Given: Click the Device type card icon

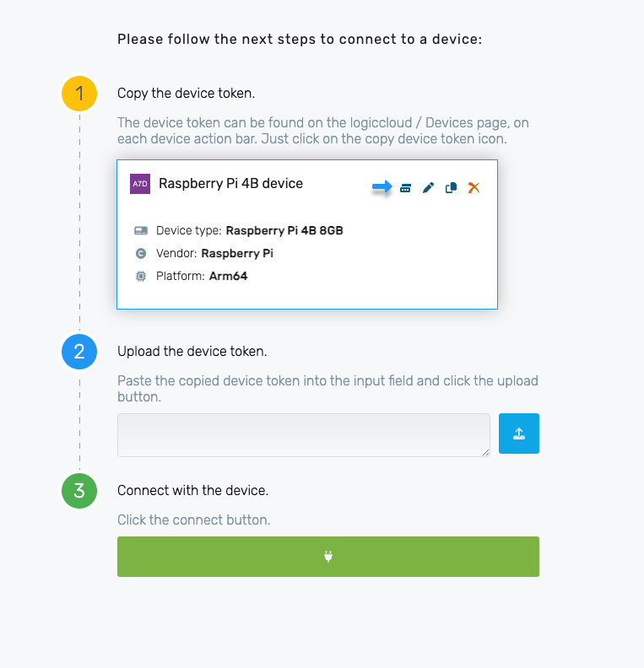Looking at the screenshot, I should tap(140, 230).
